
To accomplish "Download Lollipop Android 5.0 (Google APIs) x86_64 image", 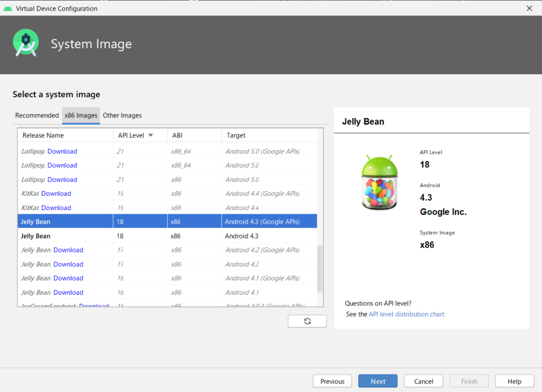I will pyautogui.click(x=62, y=151).
